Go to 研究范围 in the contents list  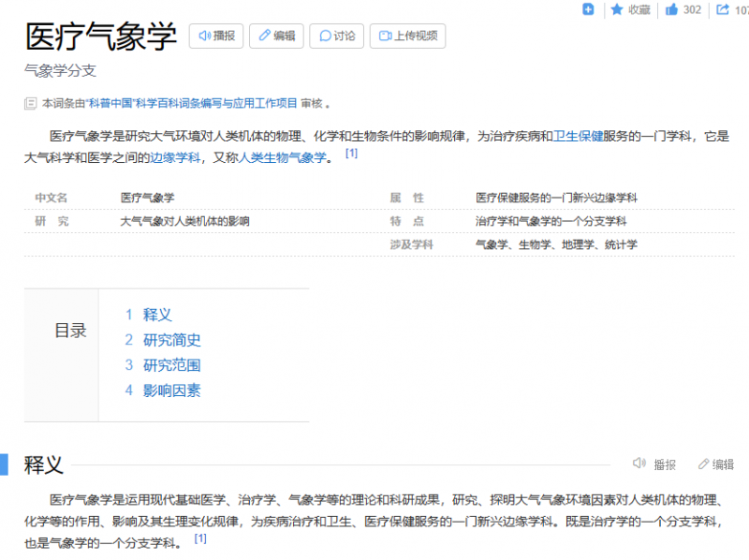171,365
